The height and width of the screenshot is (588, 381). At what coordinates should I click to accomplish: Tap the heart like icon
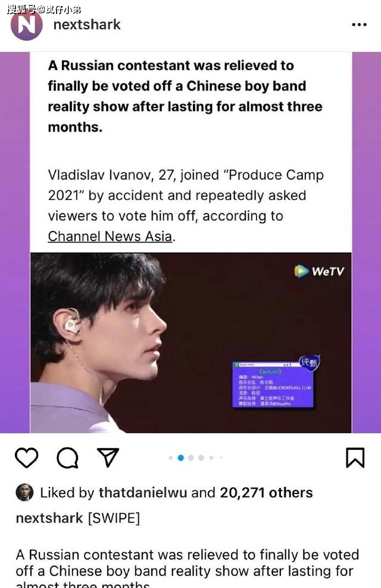26,458
